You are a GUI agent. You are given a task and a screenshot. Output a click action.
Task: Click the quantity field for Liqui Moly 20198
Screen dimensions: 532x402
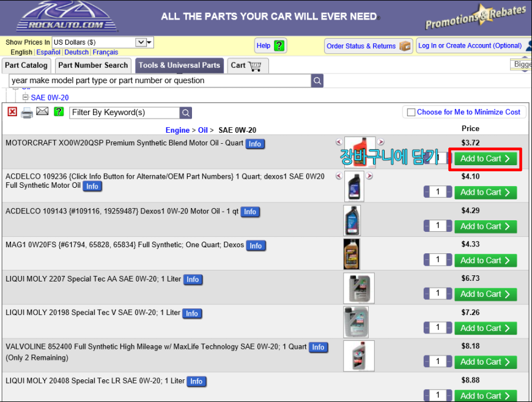(438, 327)
